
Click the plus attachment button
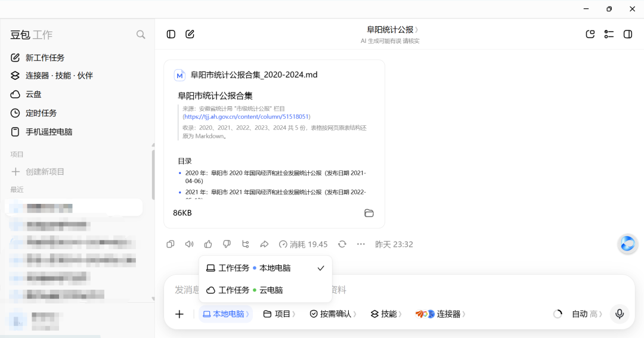point(179,314)
